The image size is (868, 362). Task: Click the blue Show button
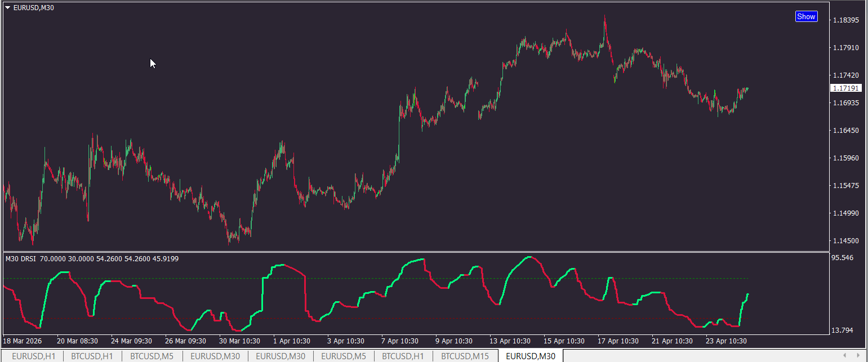click(x=806, y=16)
